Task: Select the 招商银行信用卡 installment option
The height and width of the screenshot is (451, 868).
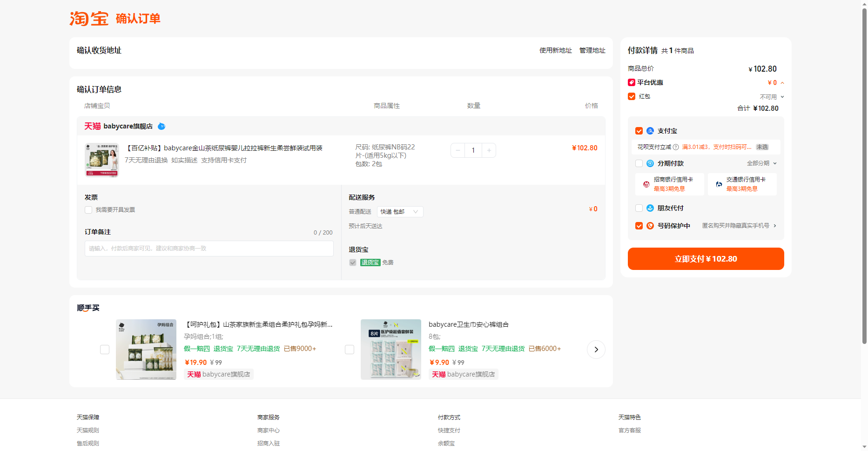Action: [x=669, y=184]
